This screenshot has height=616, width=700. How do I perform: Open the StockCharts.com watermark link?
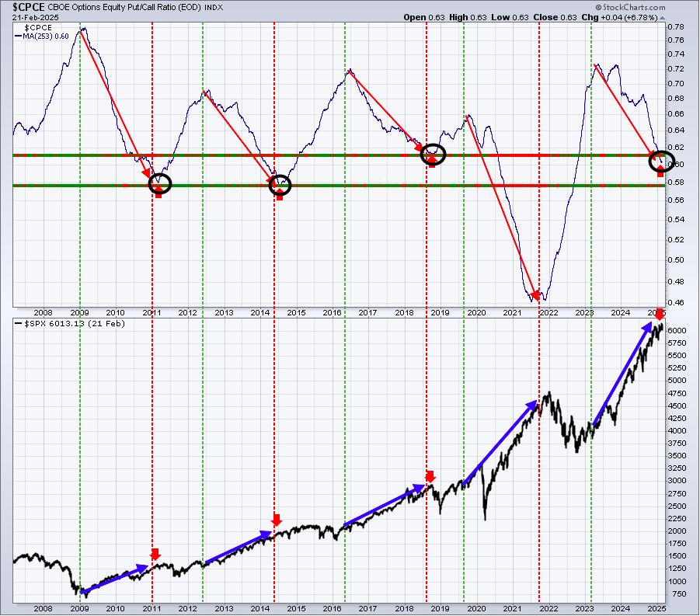click(x=630, y=7)
